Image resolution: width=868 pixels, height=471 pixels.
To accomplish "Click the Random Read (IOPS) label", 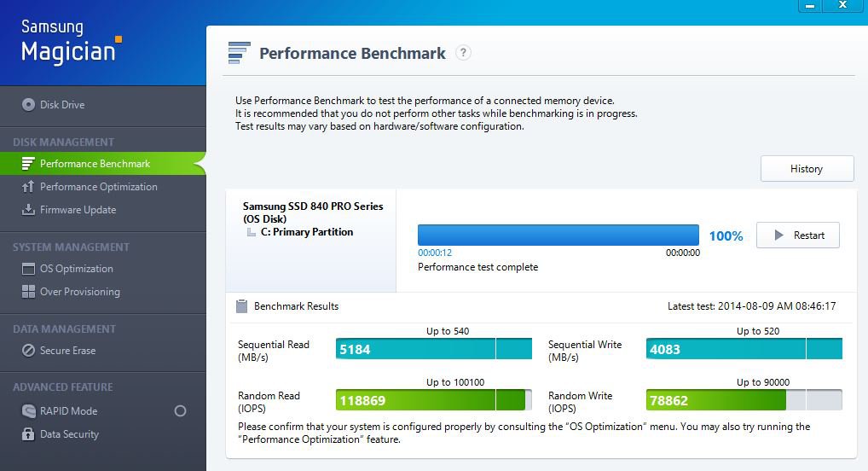I will pyautogui.click(x=269, y=402).
